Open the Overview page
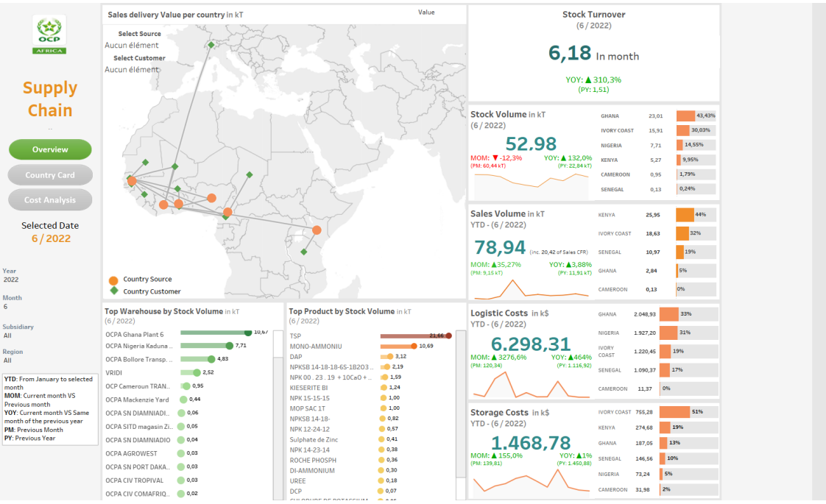 pos(50,149)
